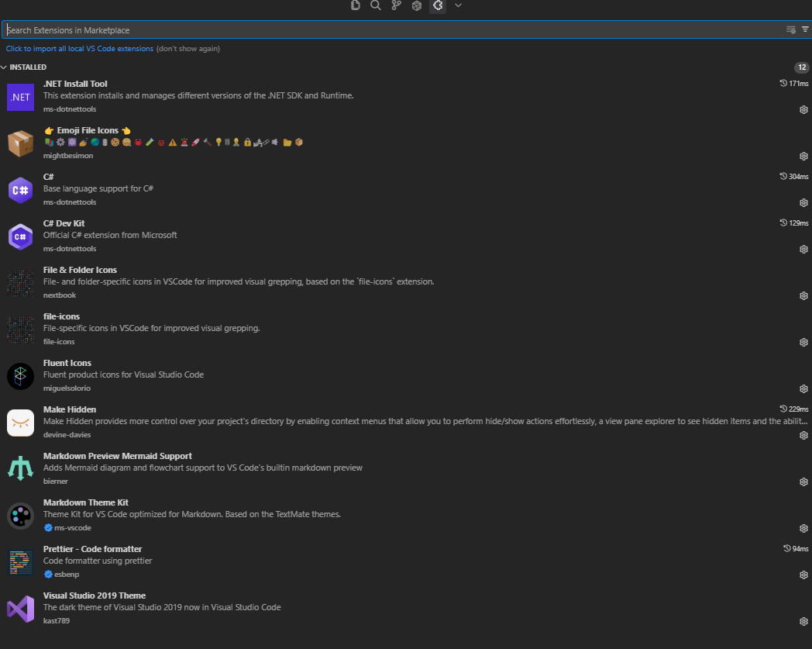Click publisher name mightbesimon

(68, 156)
